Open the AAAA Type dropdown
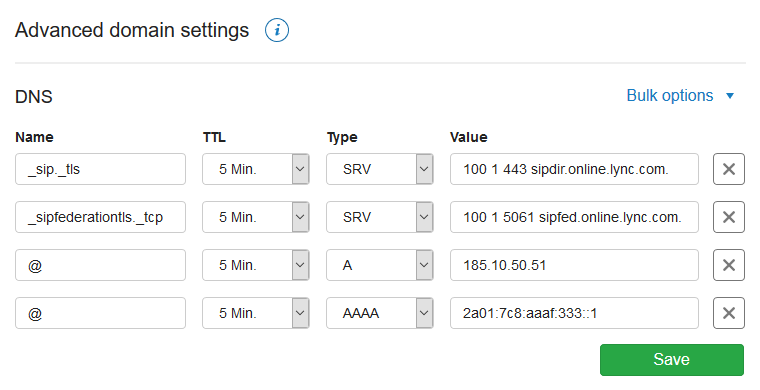Image resolution: width=760 pixels, height=390 pixels. (380, 313)
